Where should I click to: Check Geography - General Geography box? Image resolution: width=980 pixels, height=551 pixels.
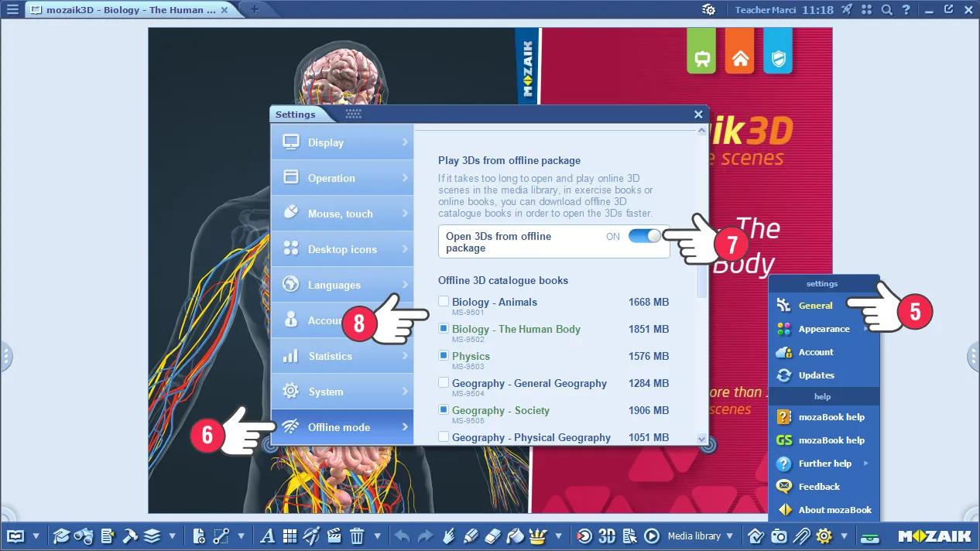(x=444, y=383)
